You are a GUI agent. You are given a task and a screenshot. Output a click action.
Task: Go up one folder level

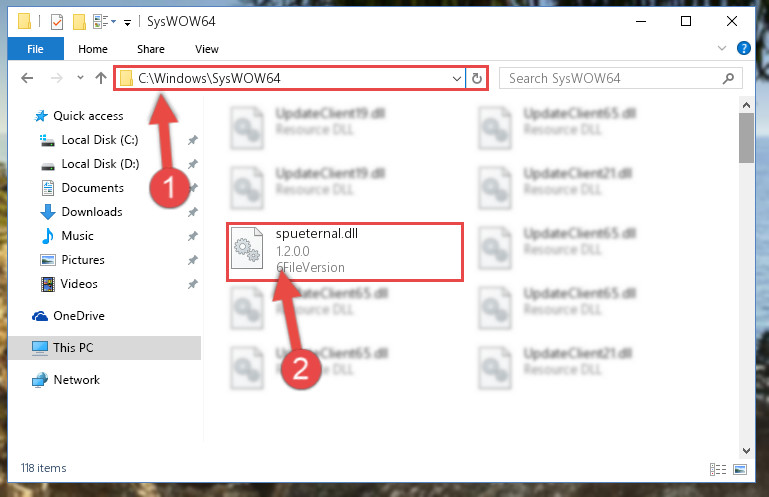click(101, 78)
